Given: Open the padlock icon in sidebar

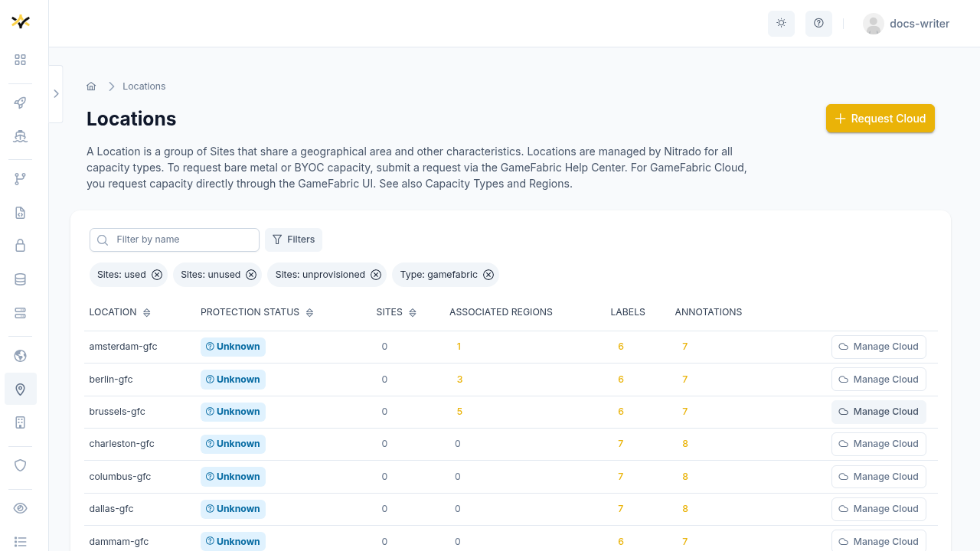Looking at the screenshot, I should point(21,246).
